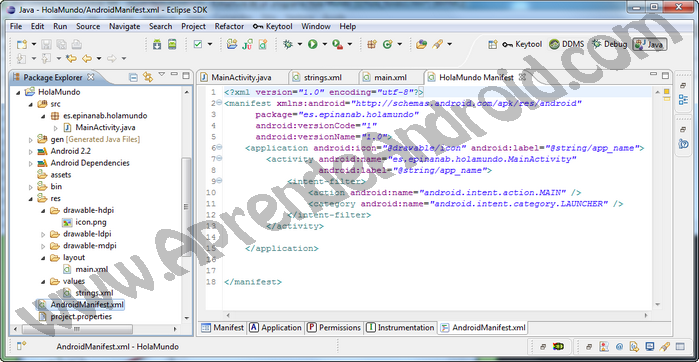Expand the gen folder node
The image size is (699, 362).
pos(30,140)
